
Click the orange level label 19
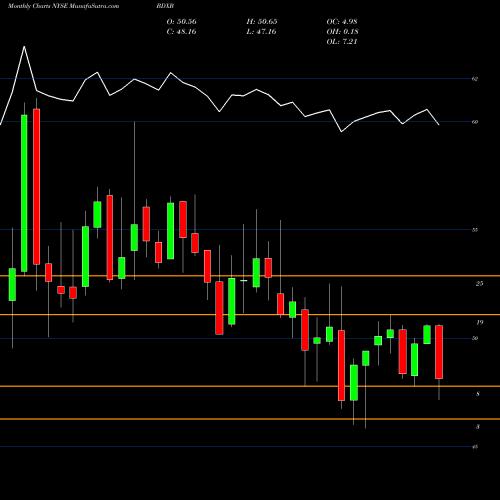click(x=479, y=322)
